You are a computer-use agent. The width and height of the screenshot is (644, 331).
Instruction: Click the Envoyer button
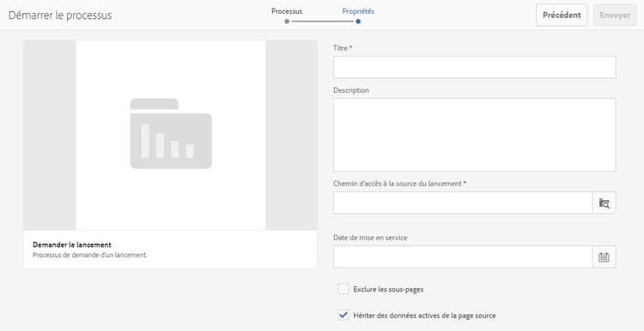click(615, 15)
